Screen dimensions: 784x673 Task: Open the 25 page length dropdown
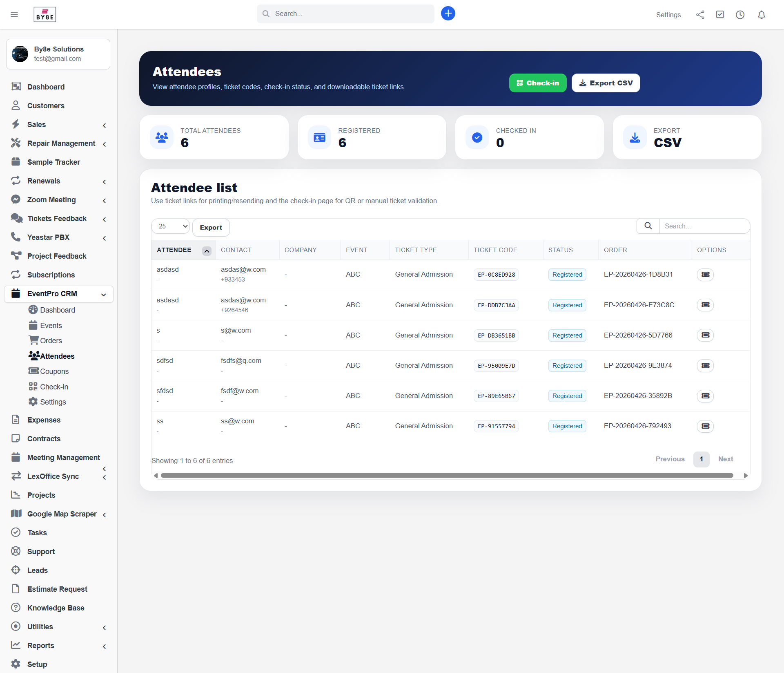tap(171, 226)
